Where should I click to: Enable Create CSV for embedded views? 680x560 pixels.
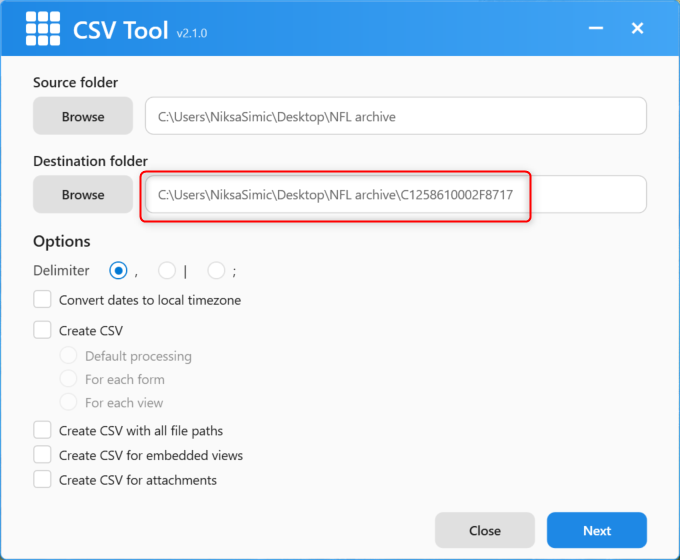click(43, 455)
